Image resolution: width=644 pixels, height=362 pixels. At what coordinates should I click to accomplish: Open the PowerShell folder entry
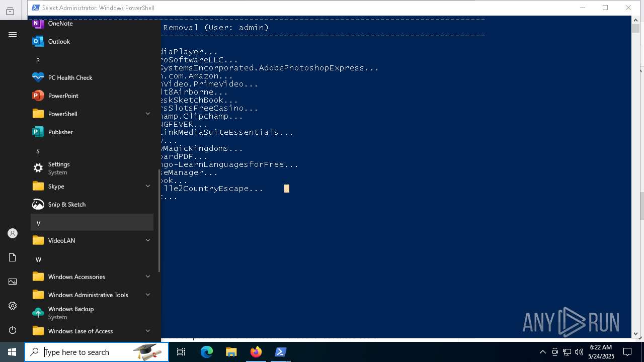point(92,114)
